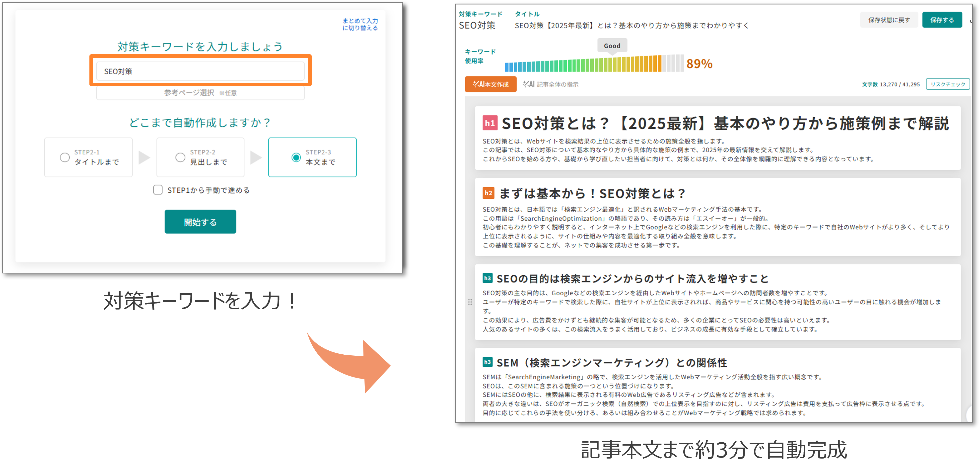
Task: Open the 参考ページ選択 selector
Action: click(x=200, y=93)
